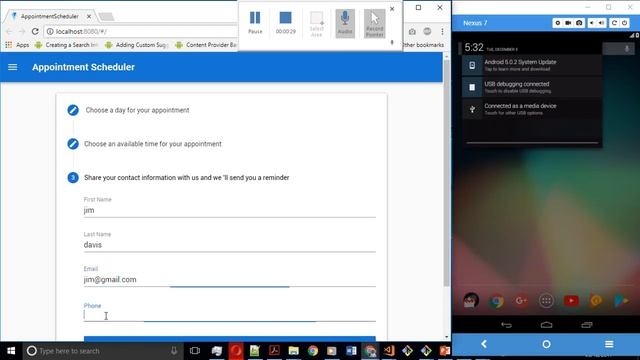The height and width of the screenshot is (360, 640).
Task: Tap Android recent apps button
Action: point(587,325)
